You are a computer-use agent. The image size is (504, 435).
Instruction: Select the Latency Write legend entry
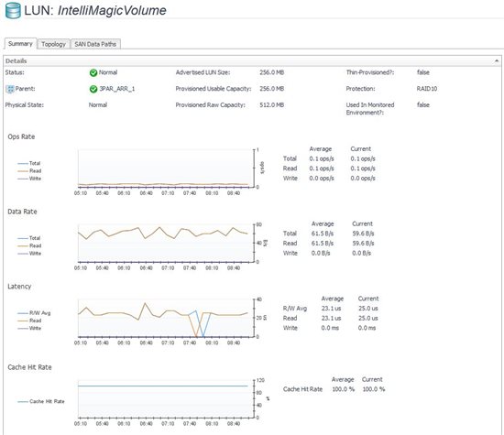pos(29,329)
